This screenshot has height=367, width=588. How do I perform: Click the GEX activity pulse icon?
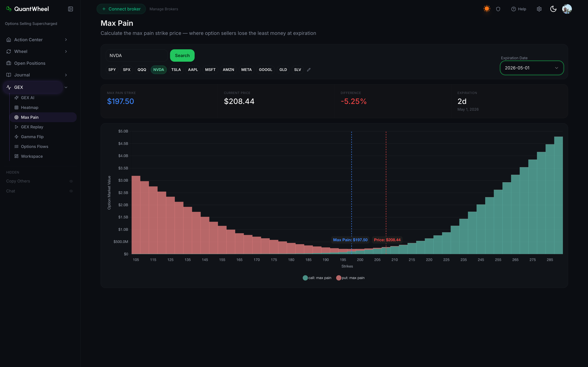click(x=9, y=87)
